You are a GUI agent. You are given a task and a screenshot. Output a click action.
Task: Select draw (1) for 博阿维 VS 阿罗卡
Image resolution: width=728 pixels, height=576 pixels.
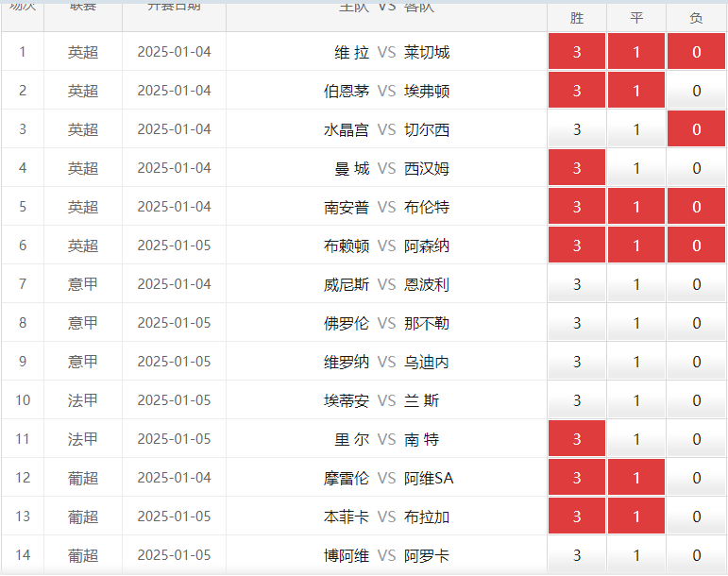click(x=636, y=555)
